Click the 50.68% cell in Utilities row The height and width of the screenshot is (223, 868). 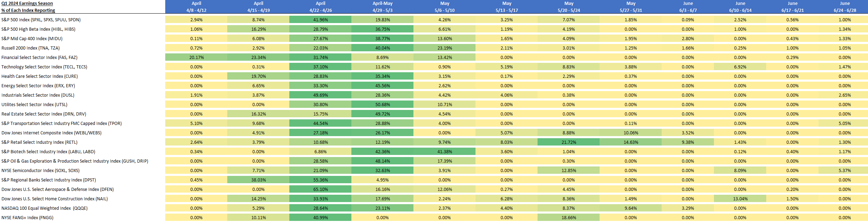point(382,105)
